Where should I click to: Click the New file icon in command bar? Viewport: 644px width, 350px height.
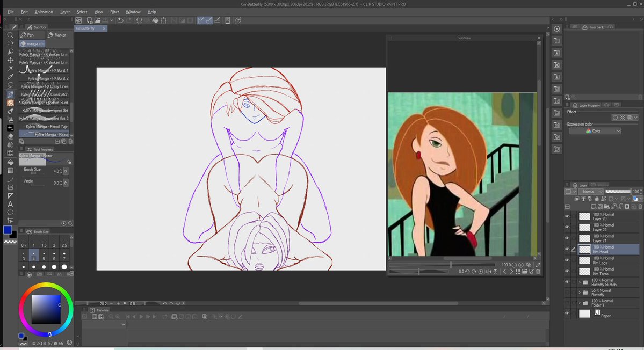click(x=89, y=20)
